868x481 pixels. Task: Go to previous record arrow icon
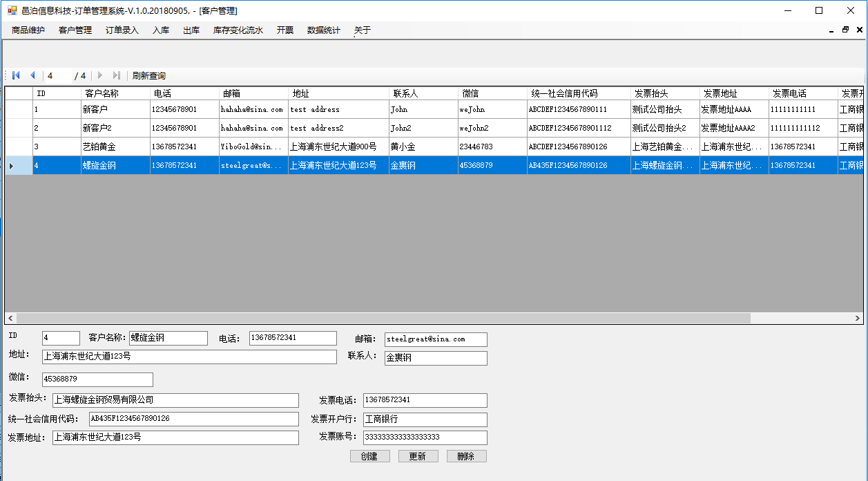(x=32, y=75)
